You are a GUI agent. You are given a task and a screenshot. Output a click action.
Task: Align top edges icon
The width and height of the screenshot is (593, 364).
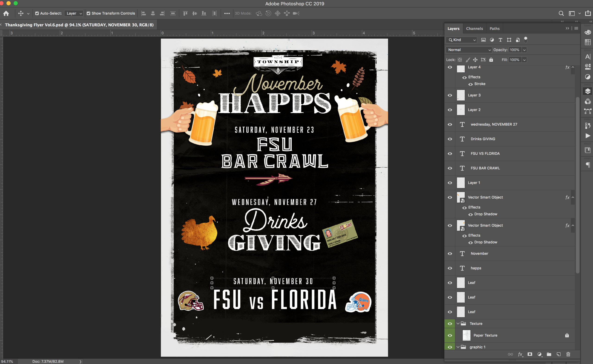[x=185, y=13]
